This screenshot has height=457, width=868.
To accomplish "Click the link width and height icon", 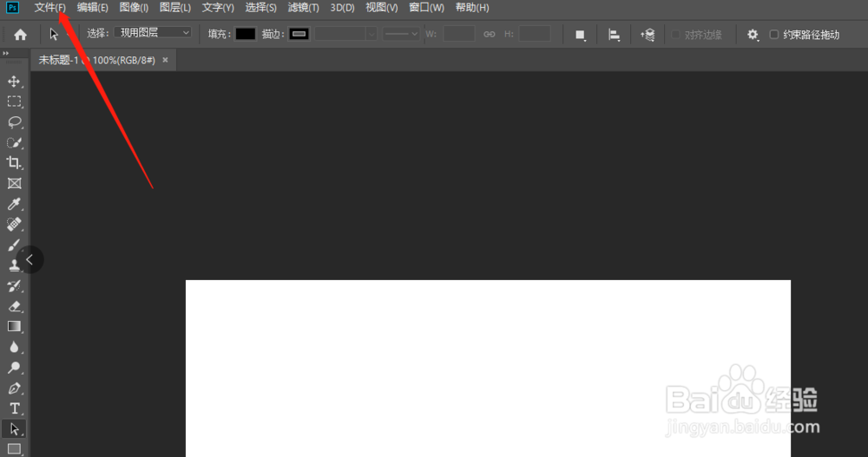I will (490, 35).
